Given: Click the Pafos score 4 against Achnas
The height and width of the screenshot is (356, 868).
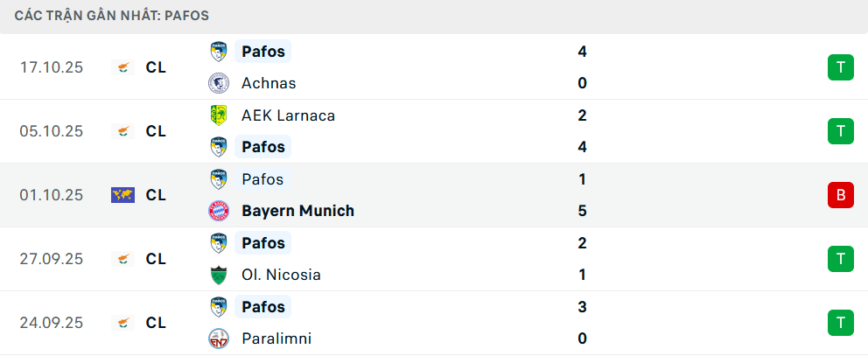Looking at the screenshot, I should pyautogui.click(x=582, y=52).
